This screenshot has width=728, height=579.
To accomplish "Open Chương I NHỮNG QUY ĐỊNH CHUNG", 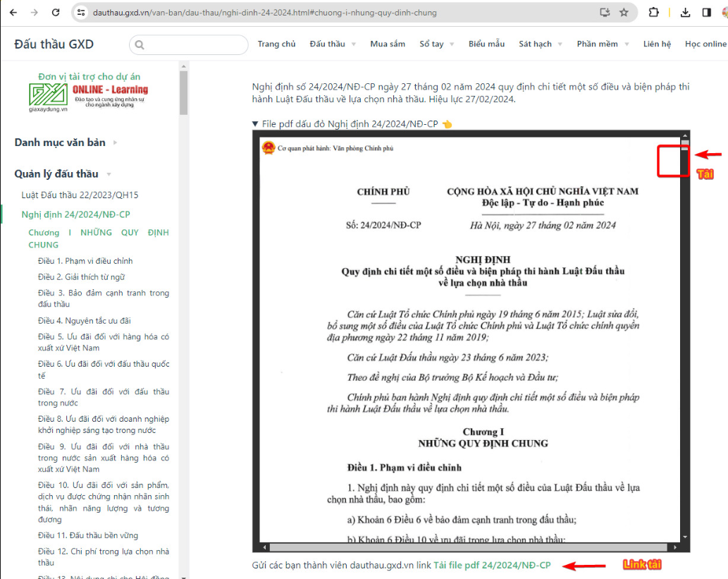I will (x=99, y=238).
